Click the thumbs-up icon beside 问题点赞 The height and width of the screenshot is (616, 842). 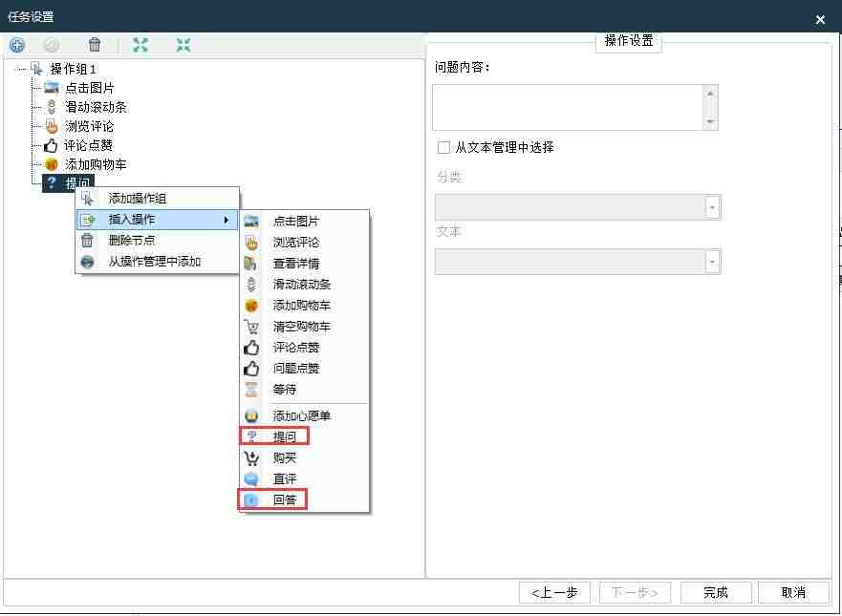(251, 368)
